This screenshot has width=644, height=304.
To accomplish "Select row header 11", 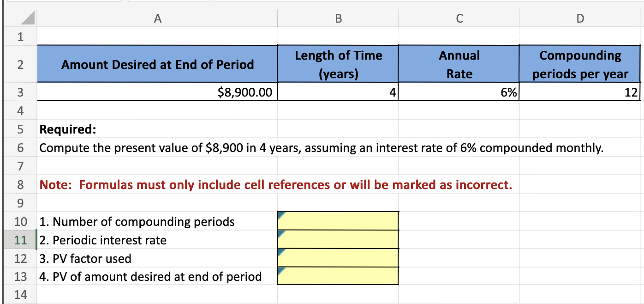I will pyautogui.click(x=19, y=240).
